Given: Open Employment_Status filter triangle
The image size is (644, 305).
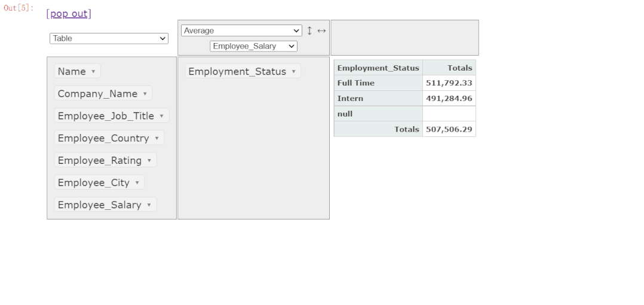Looking at the screenshot, I should (293, 72).
